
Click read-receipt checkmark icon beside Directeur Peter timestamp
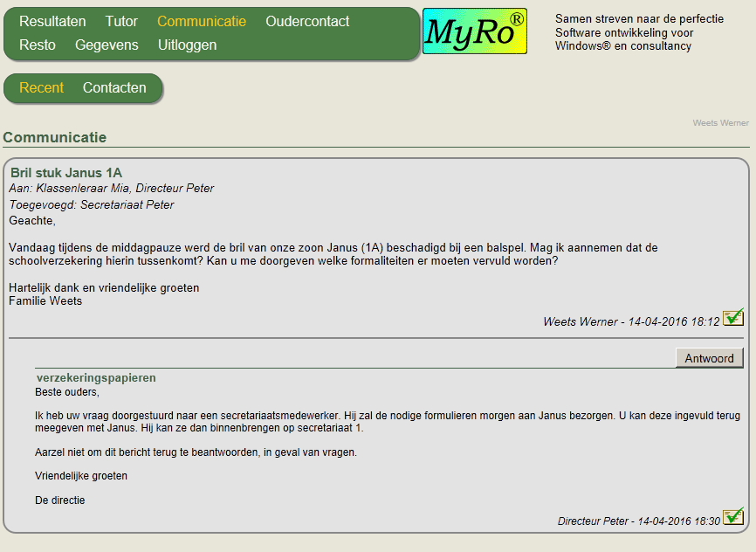tap(733, 516)
